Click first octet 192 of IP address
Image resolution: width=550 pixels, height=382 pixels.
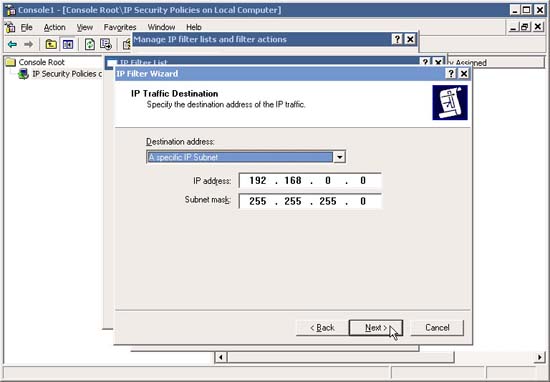[x=258, y=181]
